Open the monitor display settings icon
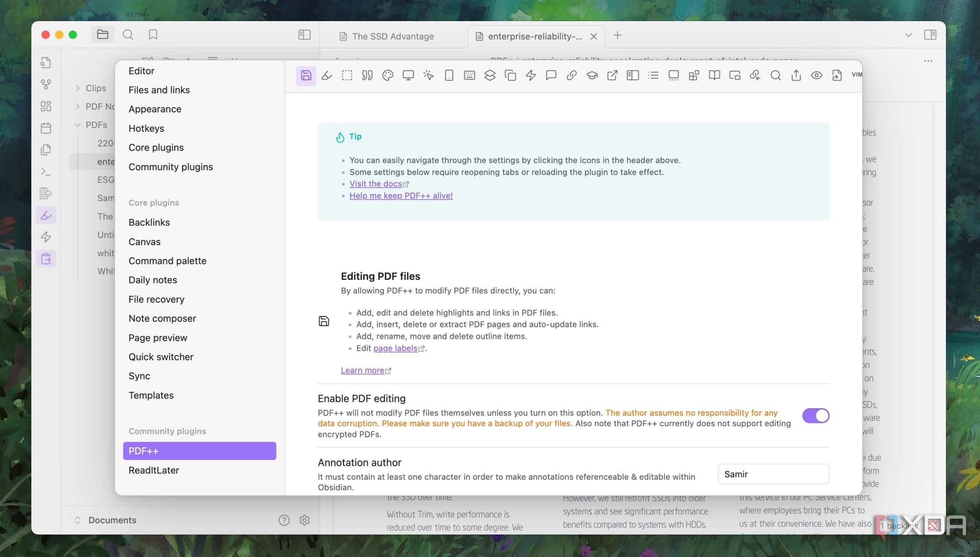The image size is (980, 557). 408,76
